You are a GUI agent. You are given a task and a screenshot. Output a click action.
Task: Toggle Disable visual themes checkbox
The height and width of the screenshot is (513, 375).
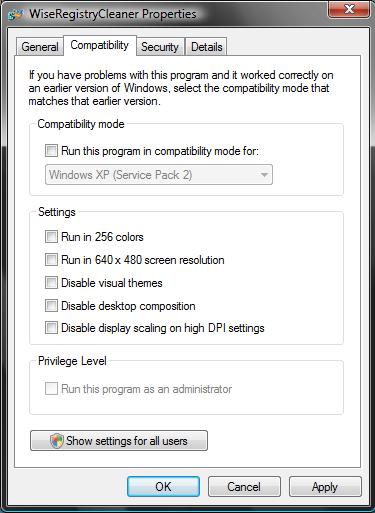[51, 283]
